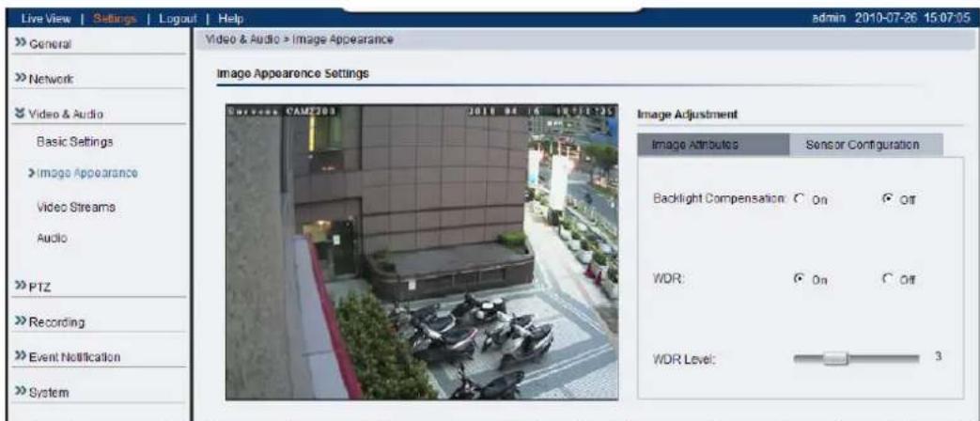Click the camera preview image
This screenshot has width=980, height=421.
click(x=422, y=252)
